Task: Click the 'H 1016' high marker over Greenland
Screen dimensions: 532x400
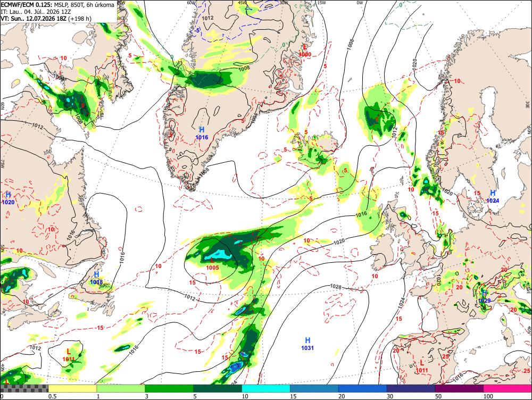Action: point(202,133)
